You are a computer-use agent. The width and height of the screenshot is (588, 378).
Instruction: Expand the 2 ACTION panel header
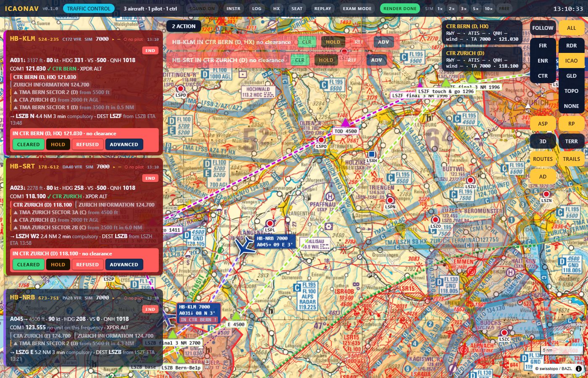(x=184, y=26)
